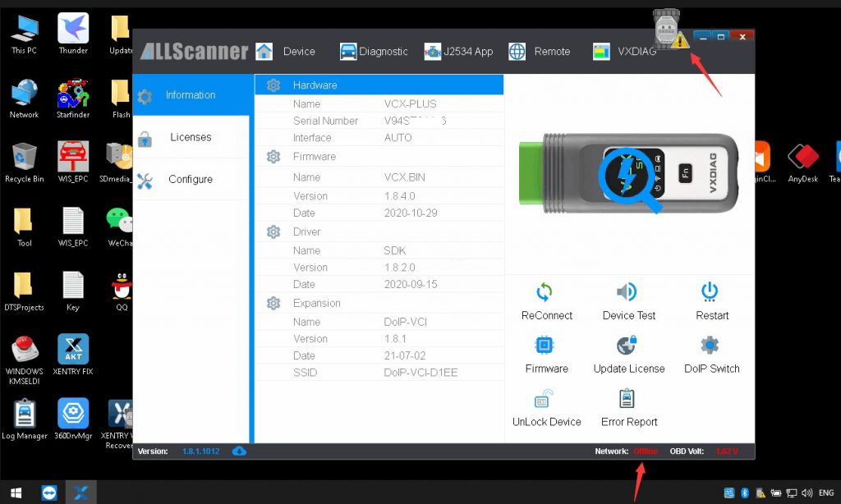Viewport: 841px width, 504px height.
Task: Open the Starfinder desktop icon
Action: (73, 99)
